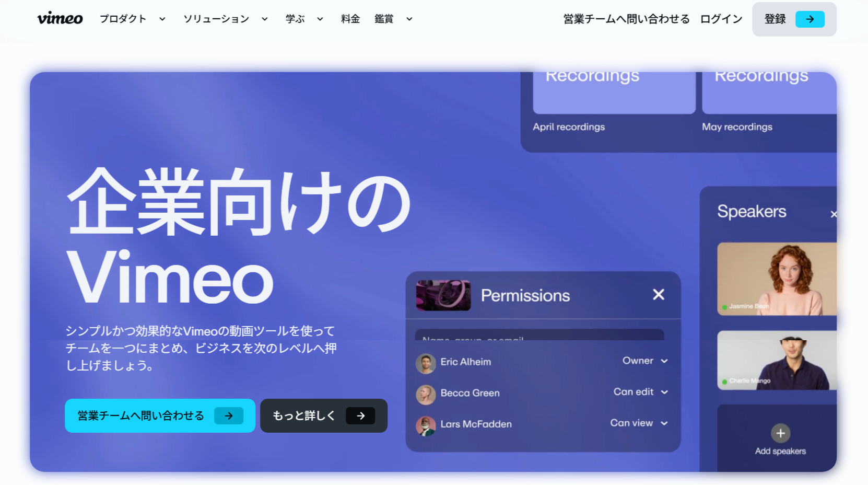Open the Owner permission dropdown
The image size is (868, 485).
[645, 361]
